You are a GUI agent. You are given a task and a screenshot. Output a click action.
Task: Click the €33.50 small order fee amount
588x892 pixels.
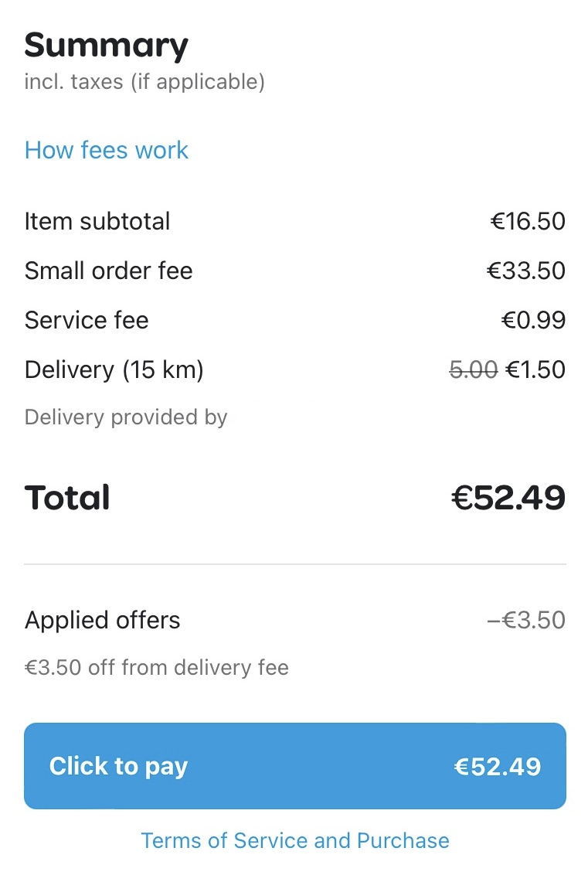click(525, 271)
